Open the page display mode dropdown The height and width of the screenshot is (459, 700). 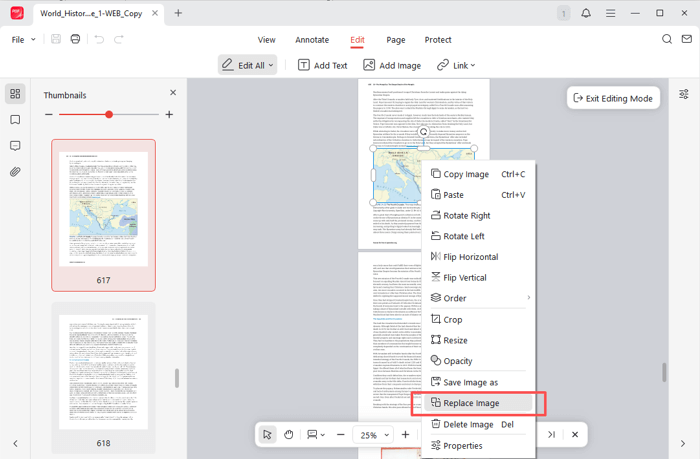tap(316, 434)
